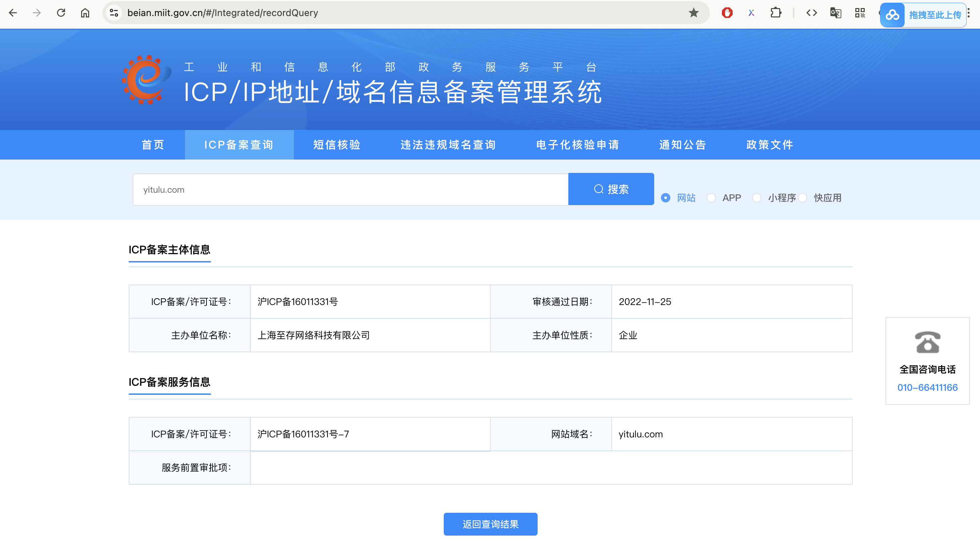Bookmark page with star icon
This screenshot has width=980, height=553.
693,13
